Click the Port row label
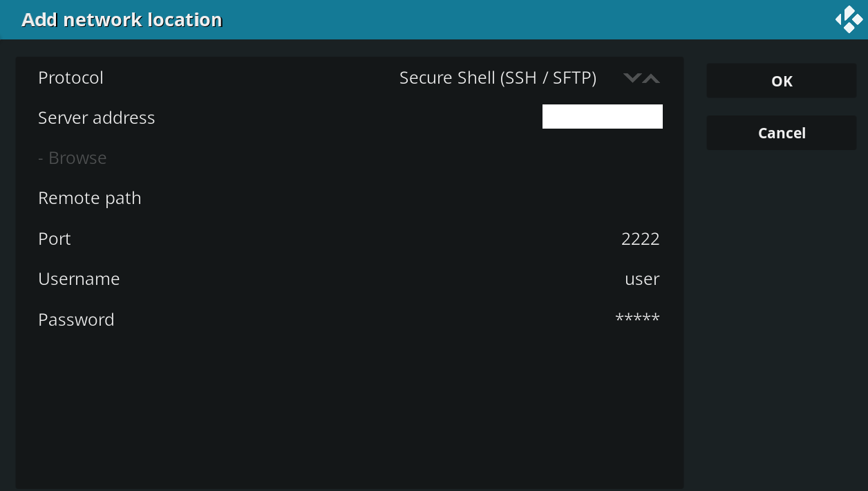868x491 pixels. (54, 239)
